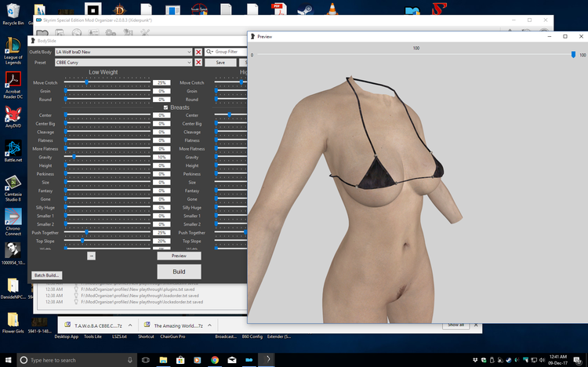The width and height of the screenshot is (588, 367).
Task: Click the Group Filter input field
Action: coord(230,52)
